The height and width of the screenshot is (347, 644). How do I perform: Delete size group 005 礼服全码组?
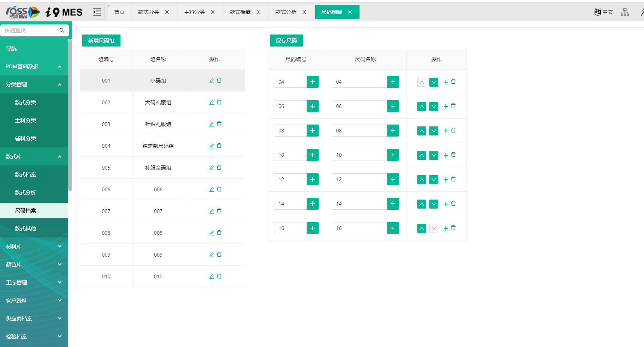219,168
